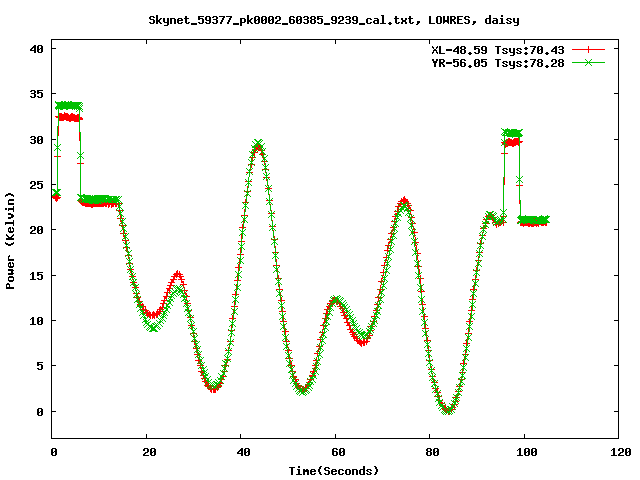Click the red XL legend line sample

tap(588, 50)
